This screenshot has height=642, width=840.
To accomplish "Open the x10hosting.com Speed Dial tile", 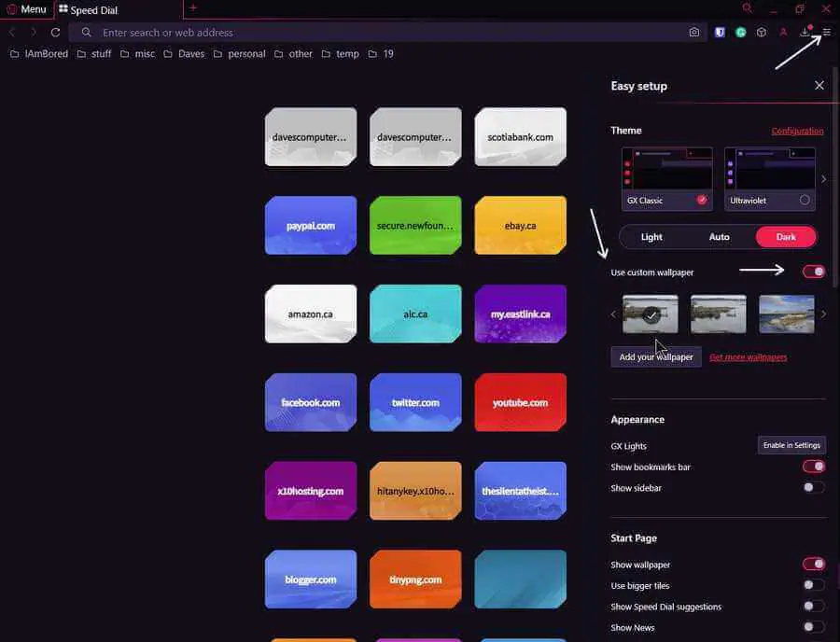I will coord(311,491).
